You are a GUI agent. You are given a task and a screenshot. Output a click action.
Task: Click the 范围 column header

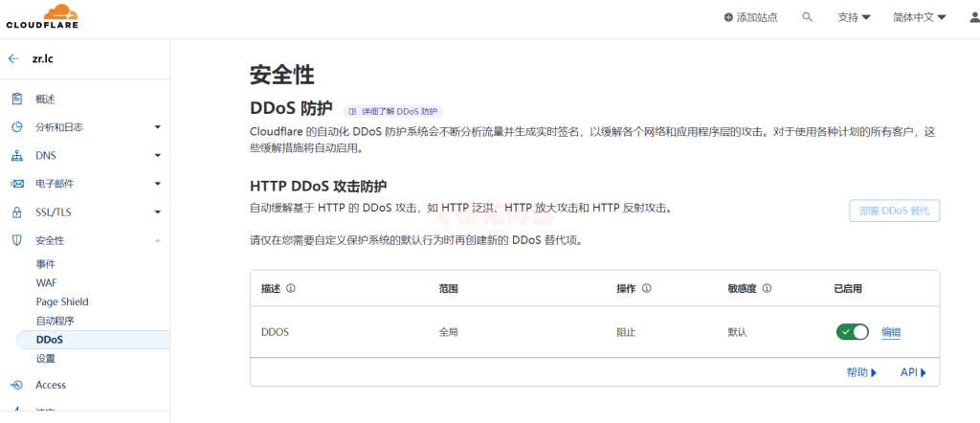coord(449,289)
